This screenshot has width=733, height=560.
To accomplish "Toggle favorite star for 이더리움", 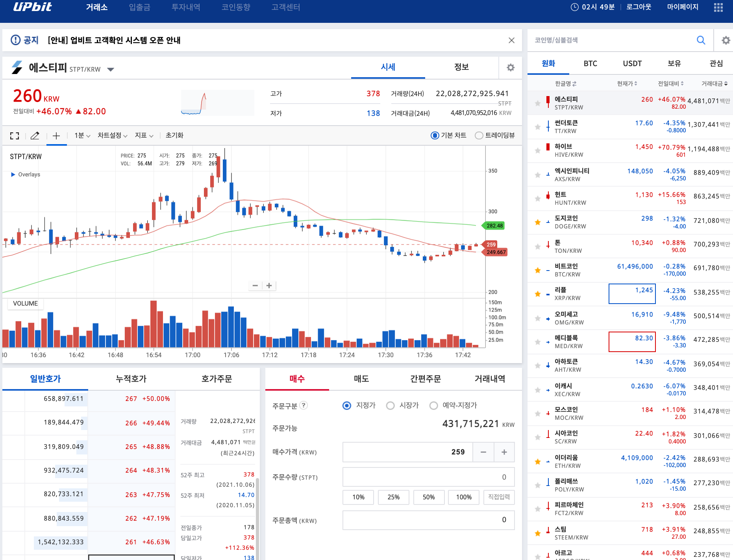I will tap(537, 462).
